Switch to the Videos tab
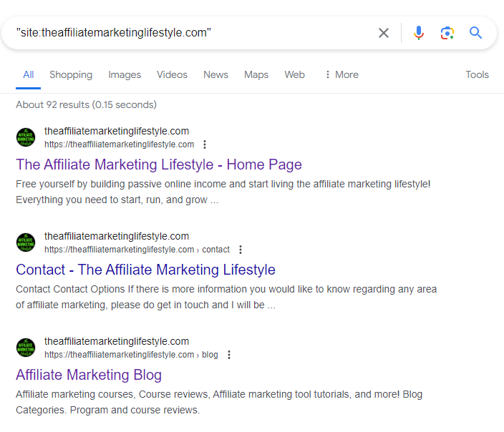Viewport: 504px width, 432px height. click(172, 74)
